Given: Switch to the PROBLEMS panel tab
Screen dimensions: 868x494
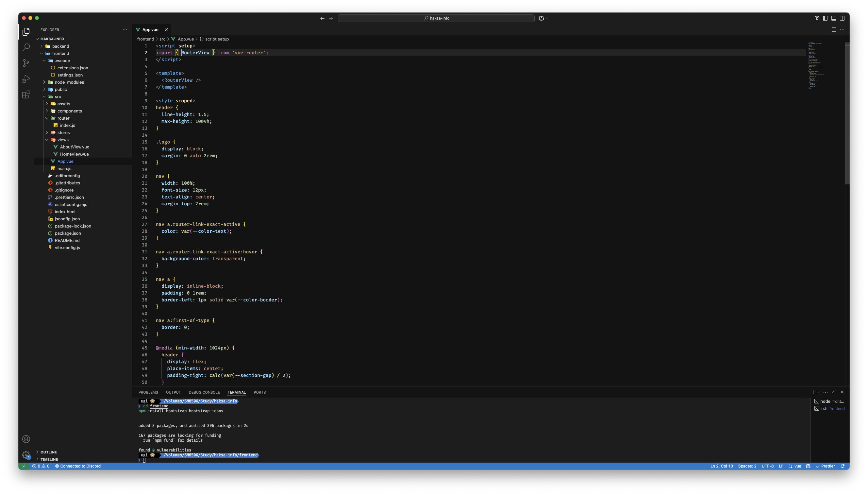Looking at the screenshot, I should (x=148, y=393).
